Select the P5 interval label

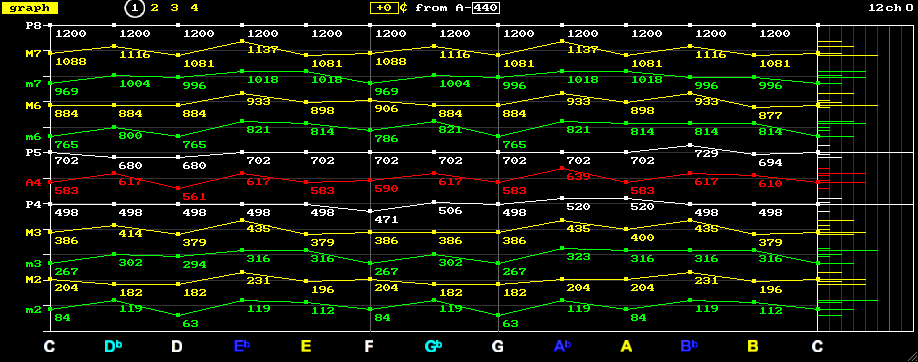point(33,153)
